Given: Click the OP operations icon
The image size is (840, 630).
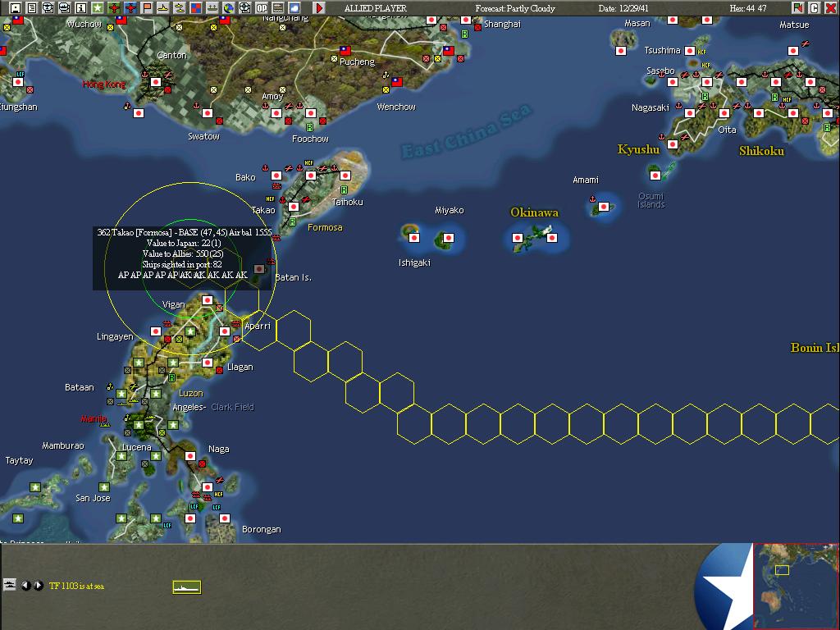Looking at the screenshot, I should [262, 8].
